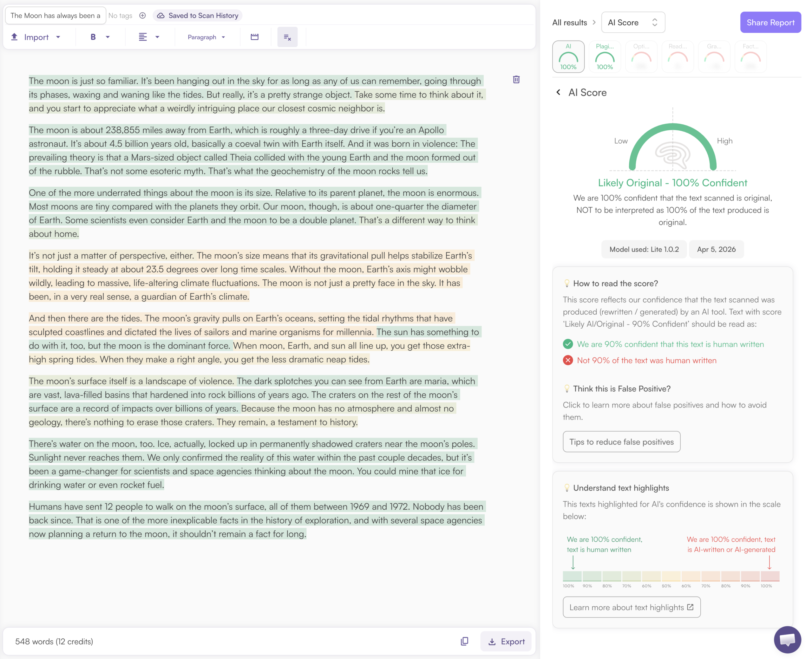Click the add tag plus icon
This screenshot has height=659, width=812.
point(142,16)
